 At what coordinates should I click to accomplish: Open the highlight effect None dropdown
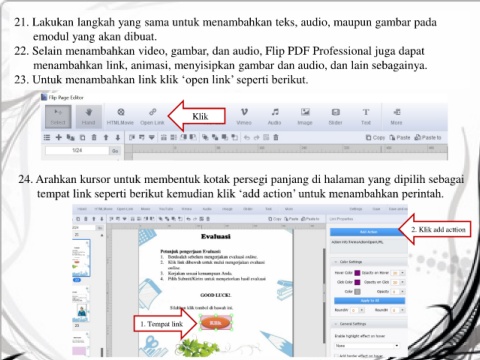[x=367, y=346]
